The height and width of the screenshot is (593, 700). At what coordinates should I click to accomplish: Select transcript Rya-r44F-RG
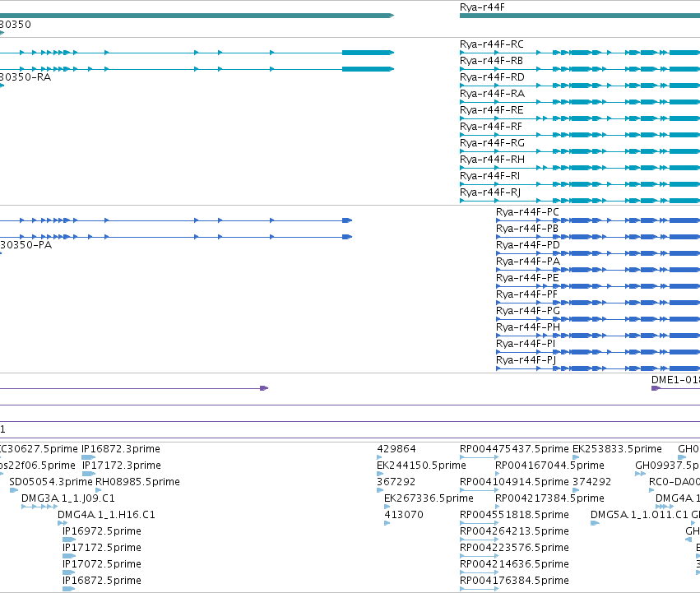(x=492, y=143)
